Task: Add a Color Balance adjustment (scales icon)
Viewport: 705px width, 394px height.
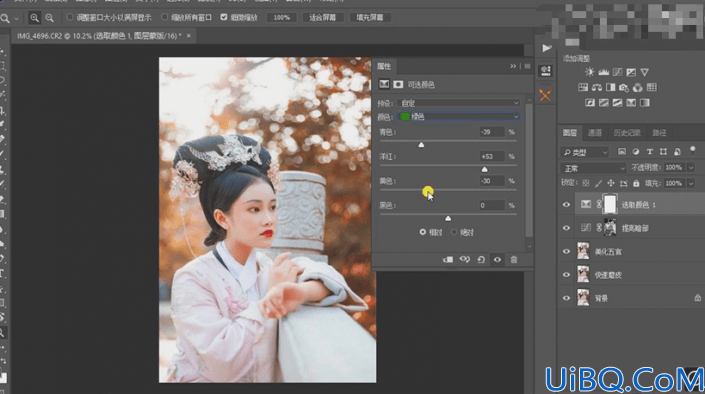Action: [x=597, y=87]
